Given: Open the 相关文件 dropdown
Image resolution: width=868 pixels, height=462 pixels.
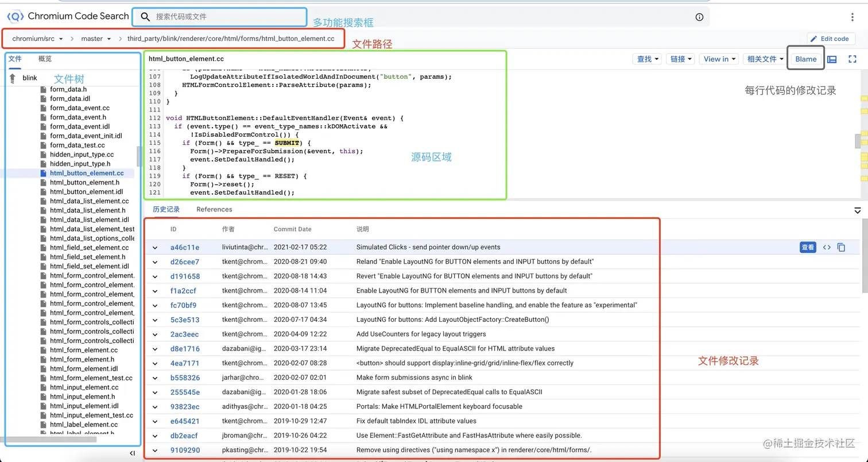Looking at the screenshot, I should pos(765,59).
